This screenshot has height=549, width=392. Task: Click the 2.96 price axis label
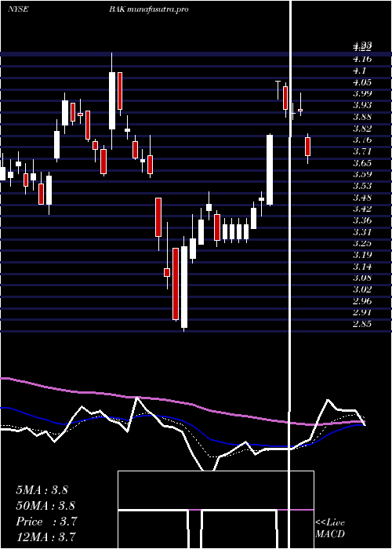362,301
